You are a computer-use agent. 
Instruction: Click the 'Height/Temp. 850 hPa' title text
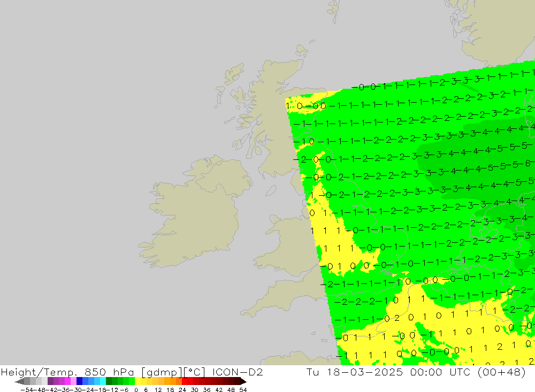coord(67,372)
